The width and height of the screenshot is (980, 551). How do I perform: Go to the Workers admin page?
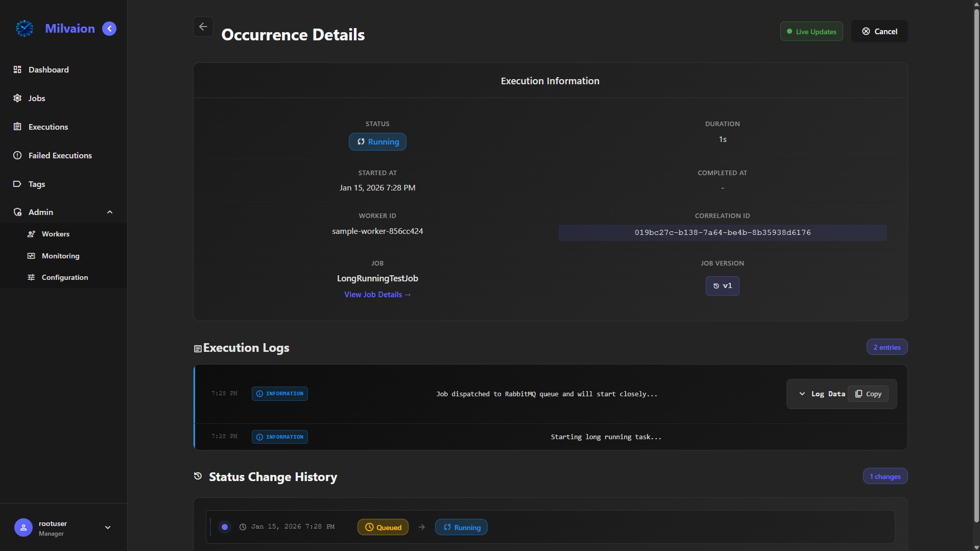[55, 234]
